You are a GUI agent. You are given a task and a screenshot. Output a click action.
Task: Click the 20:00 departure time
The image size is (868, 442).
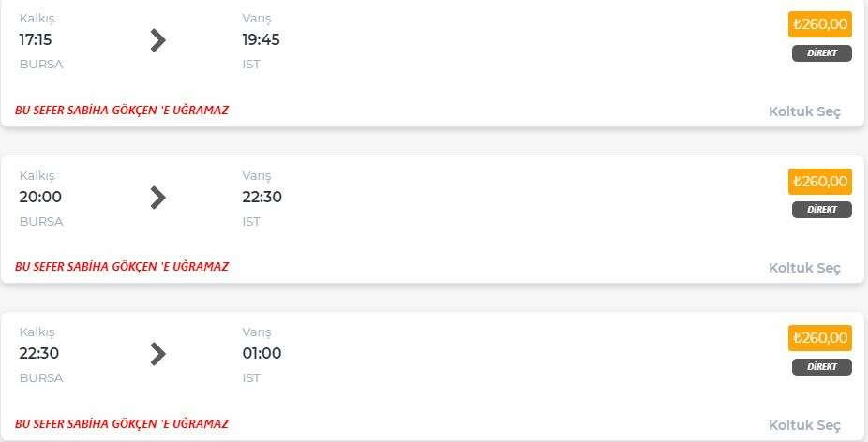click(40, 197)
